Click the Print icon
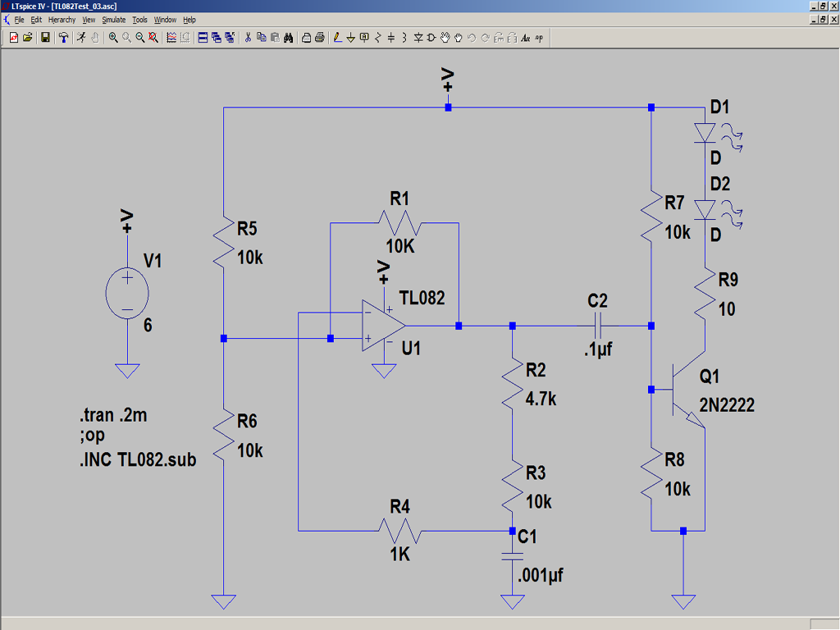840x630 pixels. [320, 38]
